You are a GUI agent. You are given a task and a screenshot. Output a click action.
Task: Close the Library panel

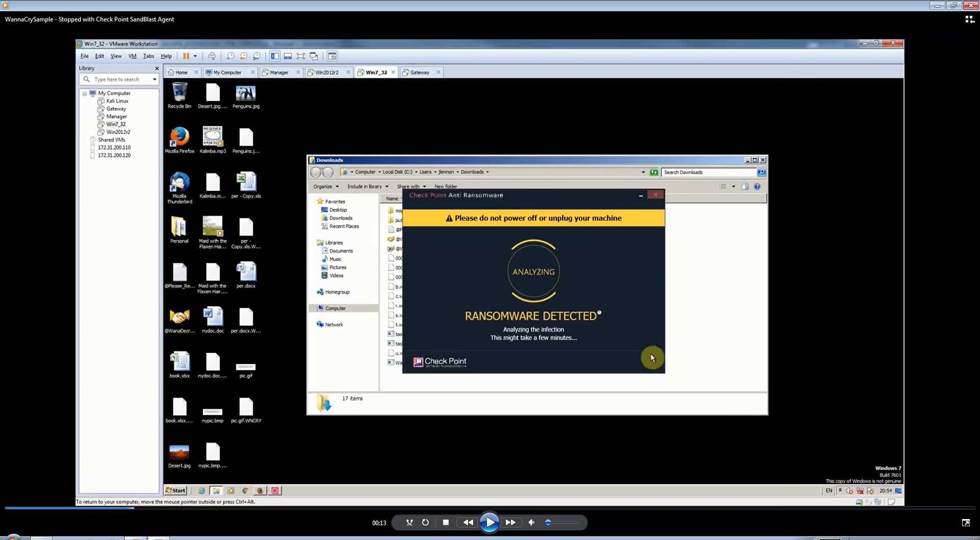pos(157,68)
